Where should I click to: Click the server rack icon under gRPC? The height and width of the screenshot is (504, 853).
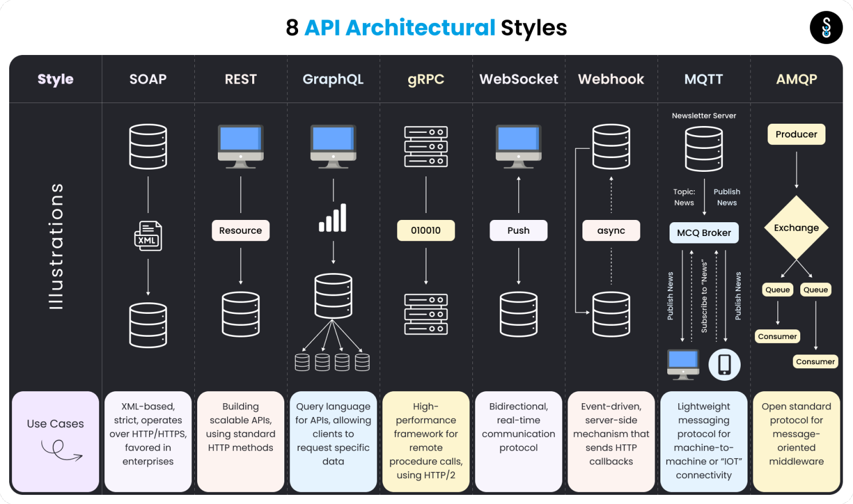(x=425, y=147)
